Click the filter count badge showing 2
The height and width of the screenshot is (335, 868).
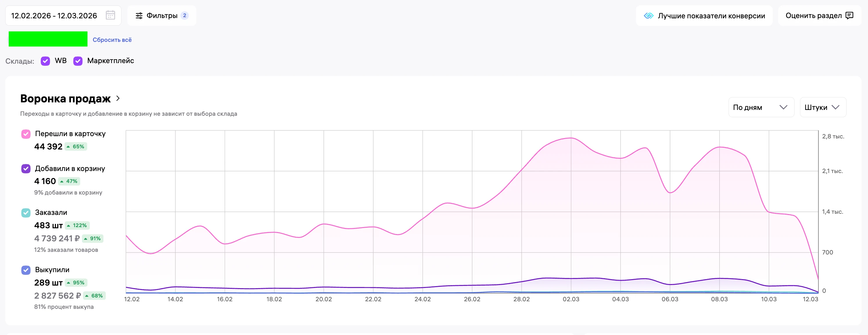coord(184,15)
